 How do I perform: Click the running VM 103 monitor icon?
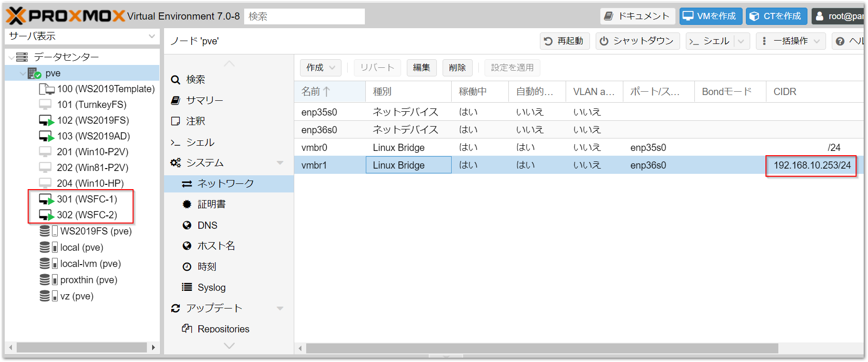(47, 136)
